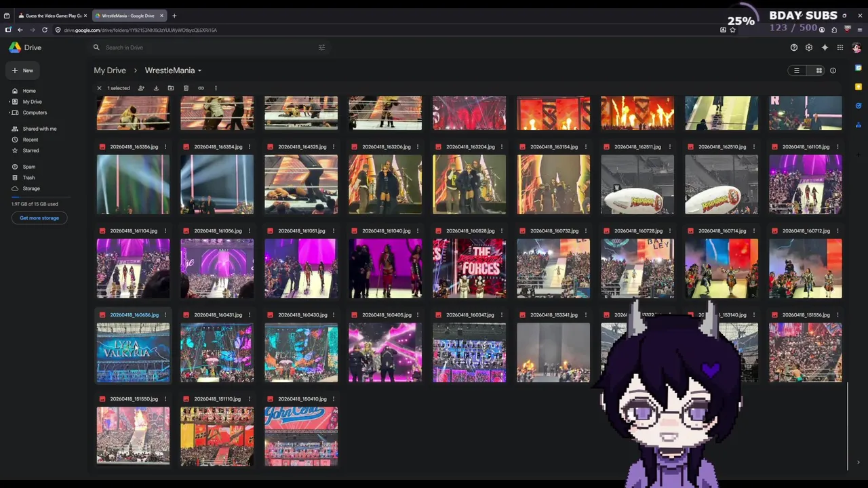The width and height of the screenshot is (868, 488).
Task: Open more options for 20260418_160405.jpg
Action: tap(417, 315)
